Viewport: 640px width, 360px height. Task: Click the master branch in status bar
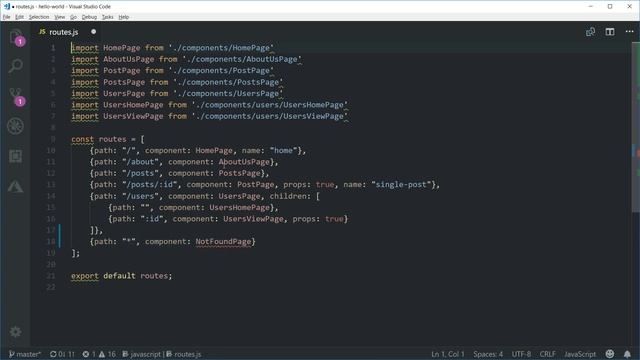[25, 354]
